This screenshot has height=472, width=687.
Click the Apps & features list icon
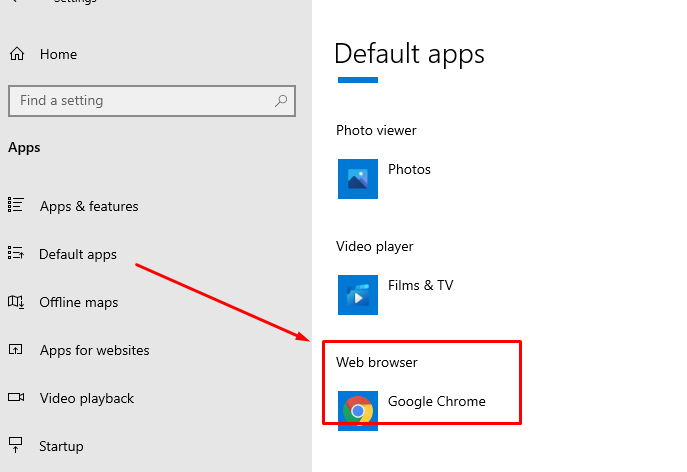point(16,206)
